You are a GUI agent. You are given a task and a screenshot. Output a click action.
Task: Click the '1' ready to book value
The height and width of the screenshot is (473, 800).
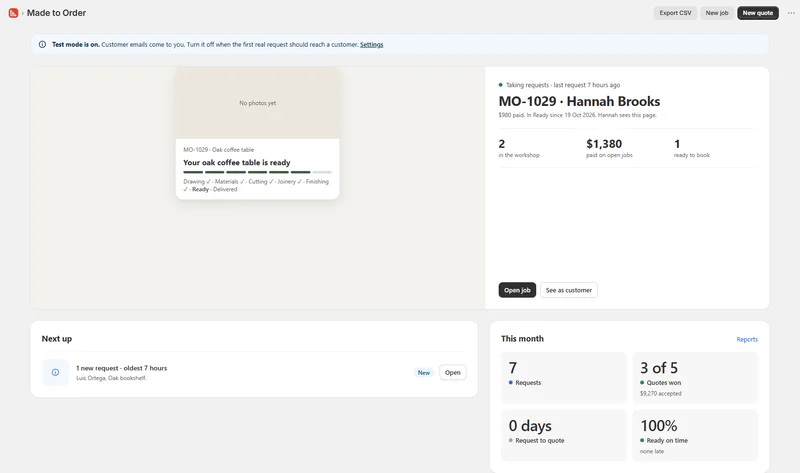677,144
